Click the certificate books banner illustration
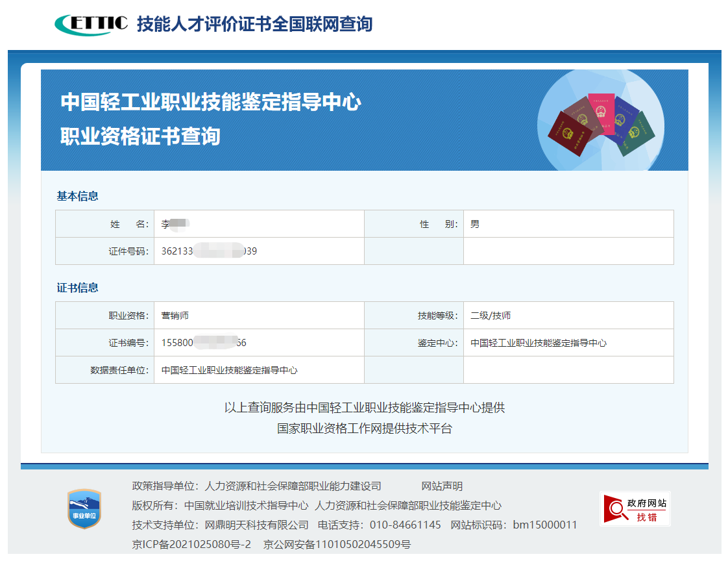728x561 pixels. coord(603,123)
